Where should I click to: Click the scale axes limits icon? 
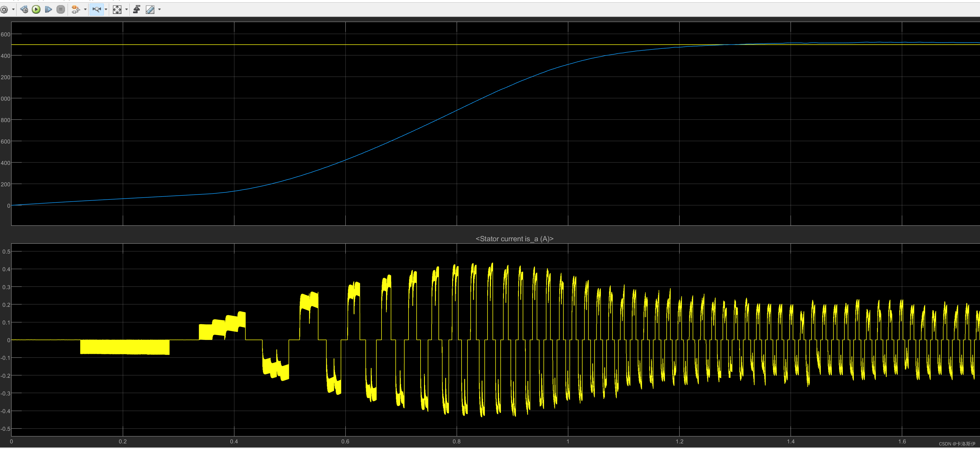coord(117,10)
